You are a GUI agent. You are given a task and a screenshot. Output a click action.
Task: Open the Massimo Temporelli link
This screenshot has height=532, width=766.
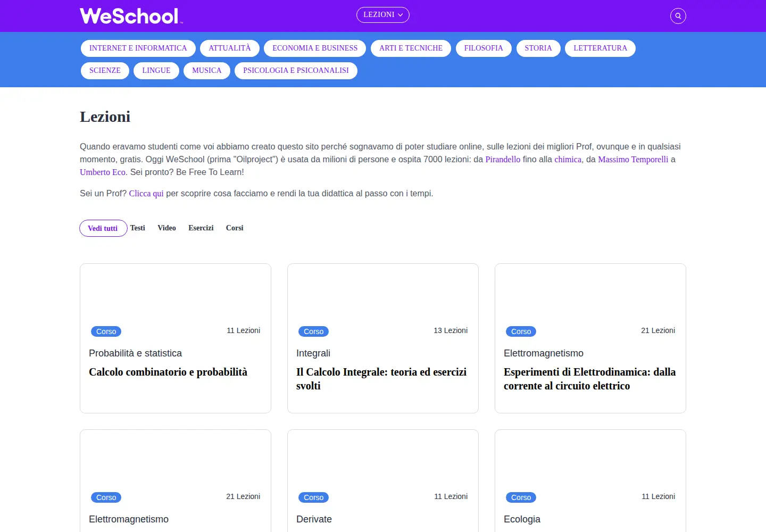click(x=633, y=160)
